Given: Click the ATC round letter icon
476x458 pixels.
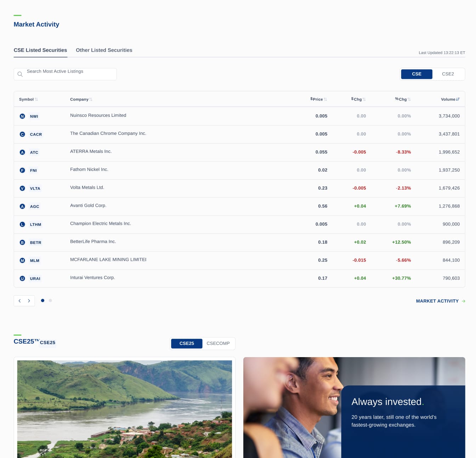Looking at the screenshot, I should tap(22, 152).
